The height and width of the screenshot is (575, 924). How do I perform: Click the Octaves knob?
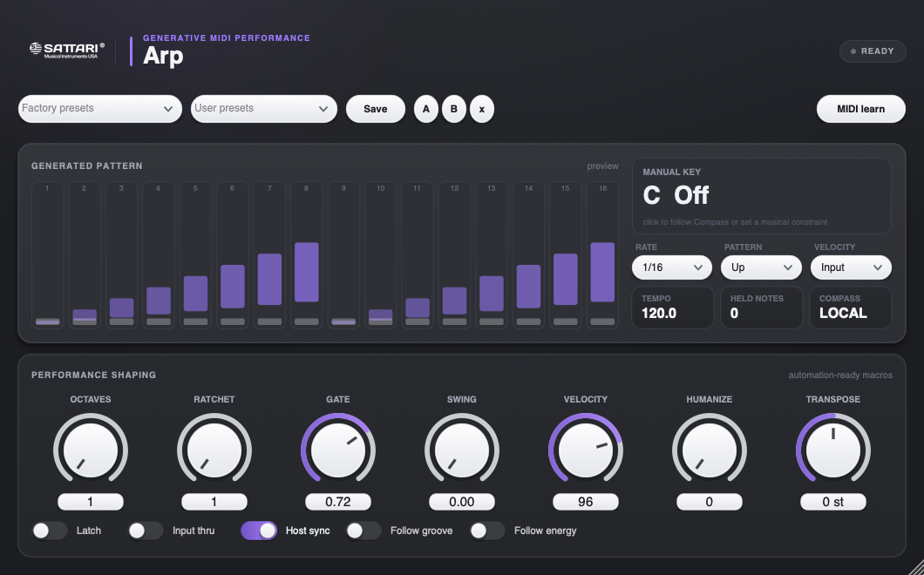pos(91,450)
